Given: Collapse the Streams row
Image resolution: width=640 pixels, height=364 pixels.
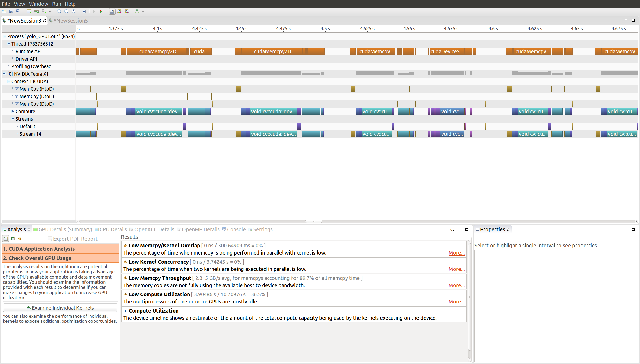Looking at the screenshot, I should coord(13,119).
